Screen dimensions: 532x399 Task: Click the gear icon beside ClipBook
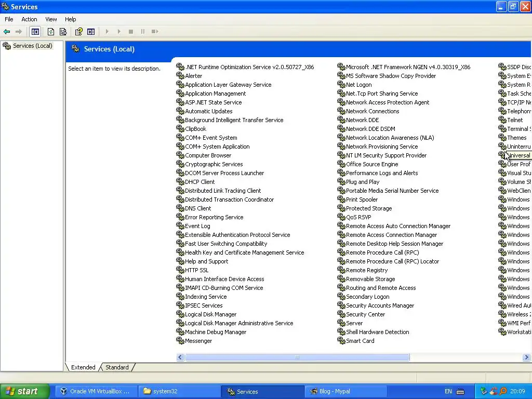[x=180, y=129]
